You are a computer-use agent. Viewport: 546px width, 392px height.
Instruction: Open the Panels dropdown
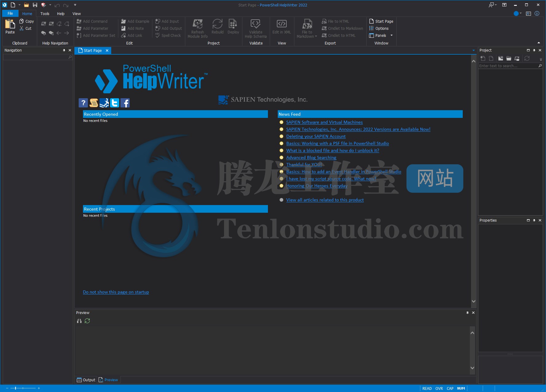381,35
